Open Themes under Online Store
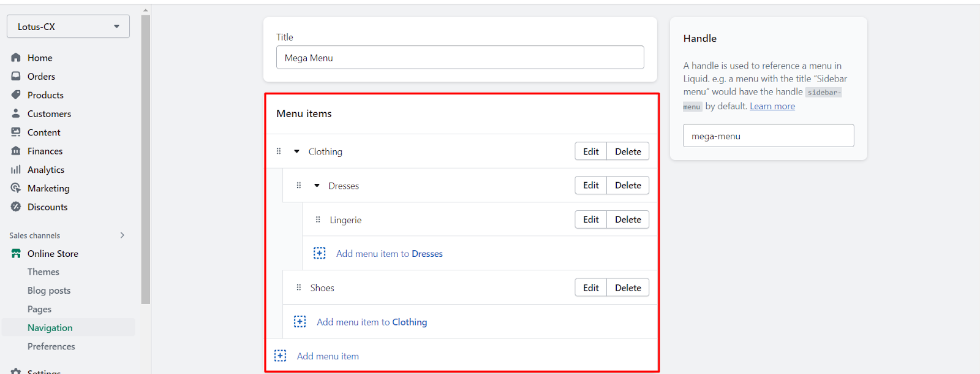Image resolution: width=980 pixels, height=374 pixels. coord(43,272)
